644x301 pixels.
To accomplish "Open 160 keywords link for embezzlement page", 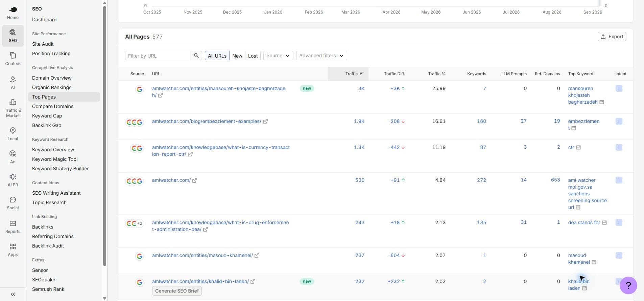I will pos(481,121).
